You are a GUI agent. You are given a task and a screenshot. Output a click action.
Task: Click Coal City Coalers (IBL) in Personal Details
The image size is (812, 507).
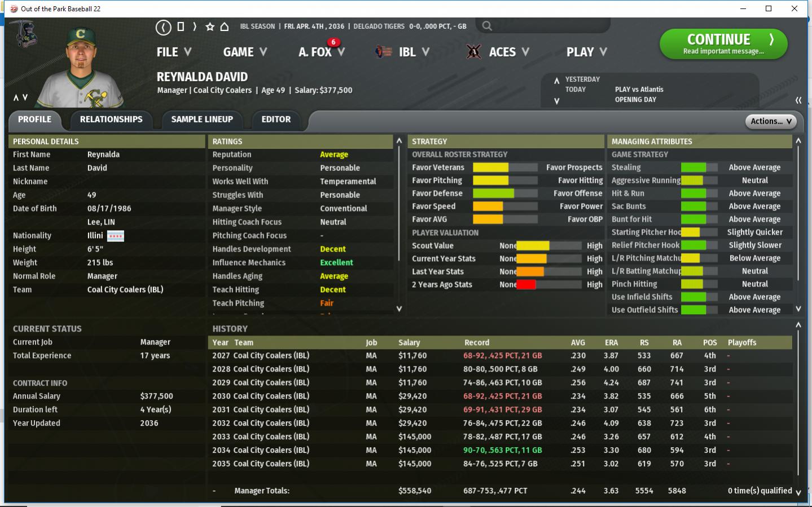coord(125,290)
